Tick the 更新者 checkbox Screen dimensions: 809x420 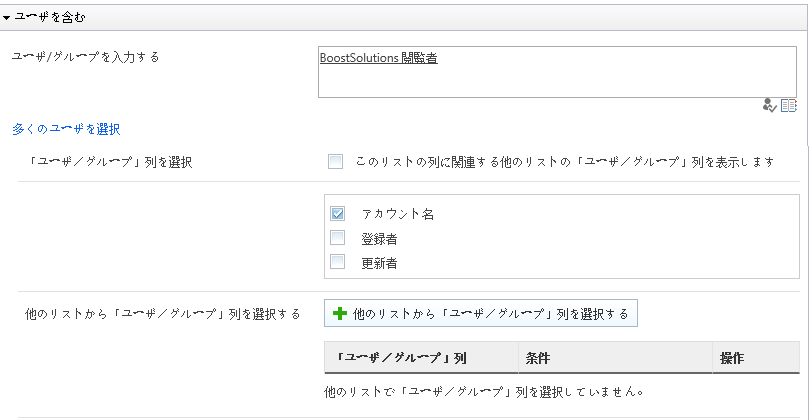[337, 261]
